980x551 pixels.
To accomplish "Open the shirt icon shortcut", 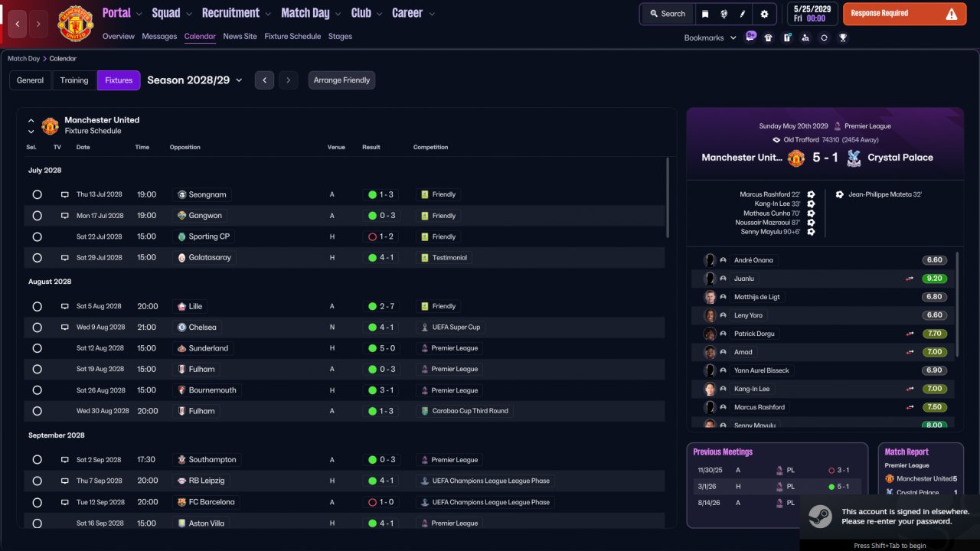I will click(769, 37).
